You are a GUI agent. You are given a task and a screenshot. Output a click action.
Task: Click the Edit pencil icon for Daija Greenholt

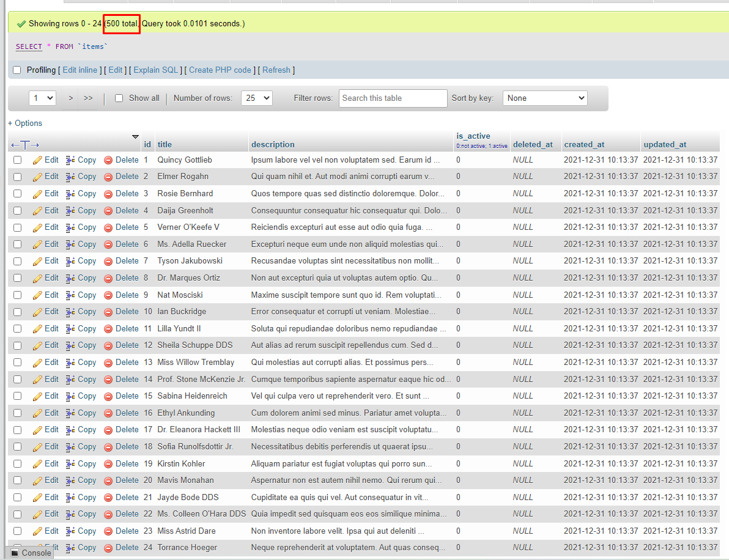(37, 211)
